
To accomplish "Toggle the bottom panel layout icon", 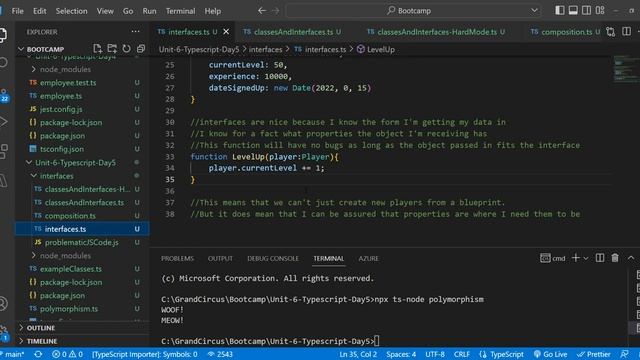I will tap(573, 11).
